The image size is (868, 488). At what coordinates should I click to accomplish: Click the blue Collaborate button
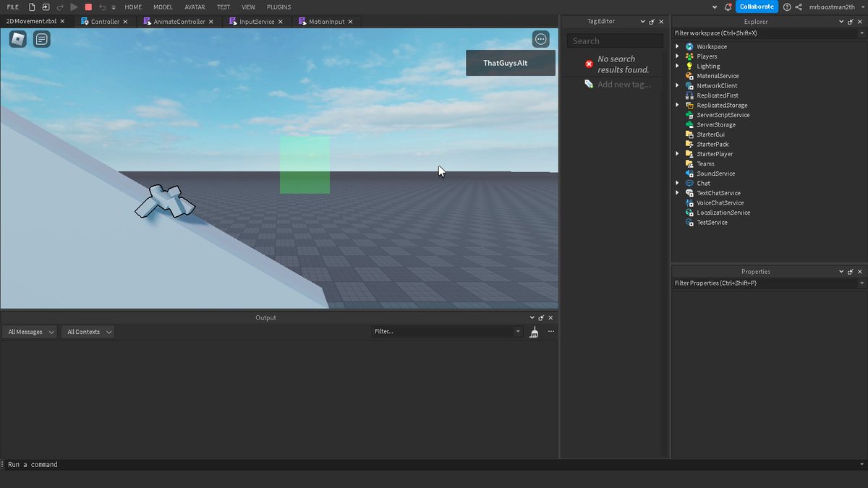pyautogui.click(x=757, y=7)
